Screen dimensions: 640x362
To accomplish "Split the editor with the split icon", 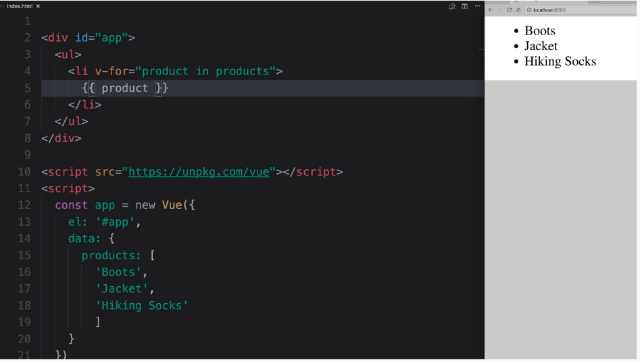I will pyautogui.click(x=464, y=6).
